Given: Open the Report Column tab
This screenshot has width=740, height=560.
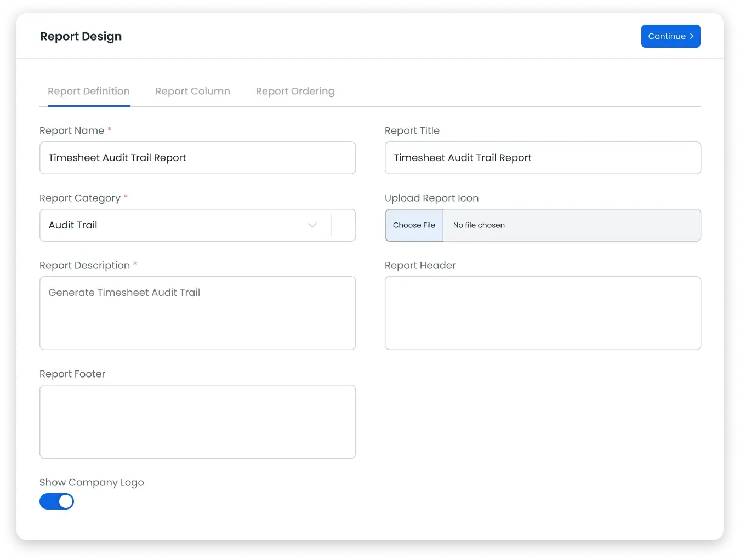Looking at the screenshot, I should tap(192, 91).
